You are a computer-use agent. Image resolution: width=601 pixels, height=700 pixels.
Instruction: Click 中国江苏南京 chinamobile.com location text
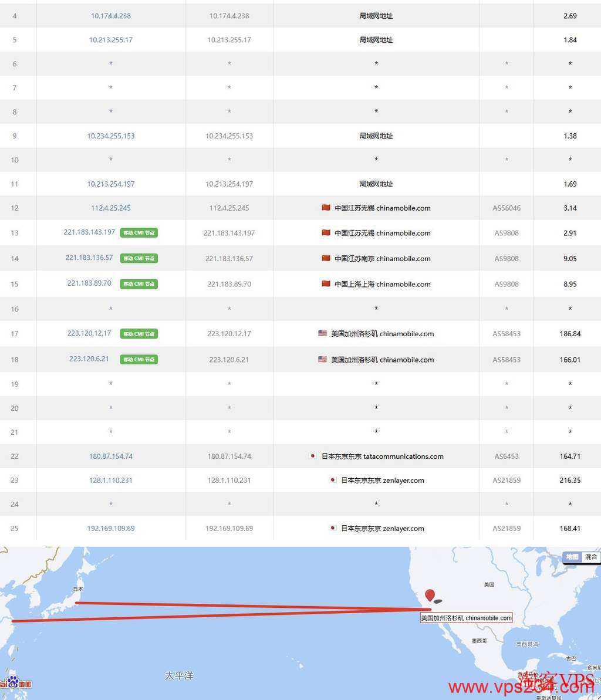pos(383,259)
